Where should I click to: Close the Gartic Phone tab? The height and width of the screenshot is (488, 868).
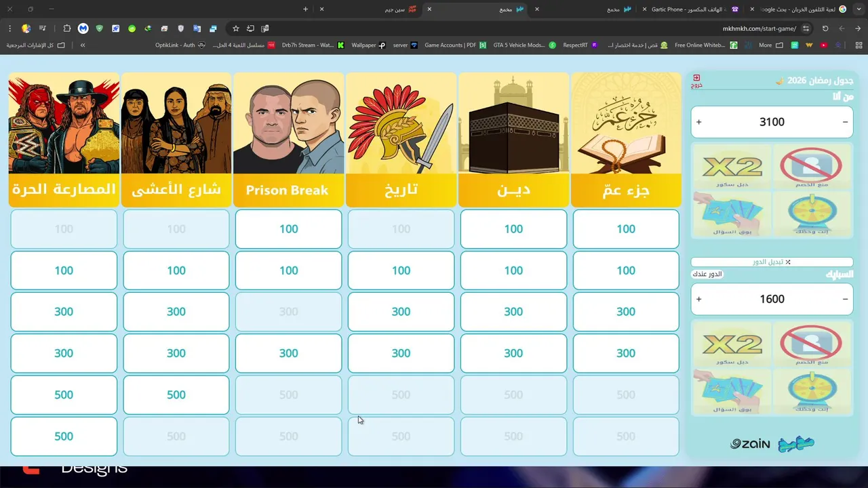(644, 9)
